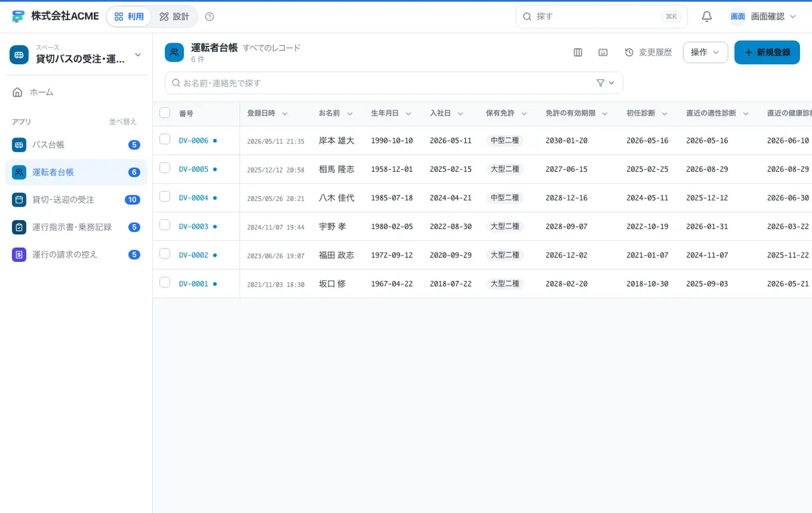Click the バス台帳 sidebar icon
This screenshot has height=513, width=812.
pyautogui.click(x=19, y=145)
